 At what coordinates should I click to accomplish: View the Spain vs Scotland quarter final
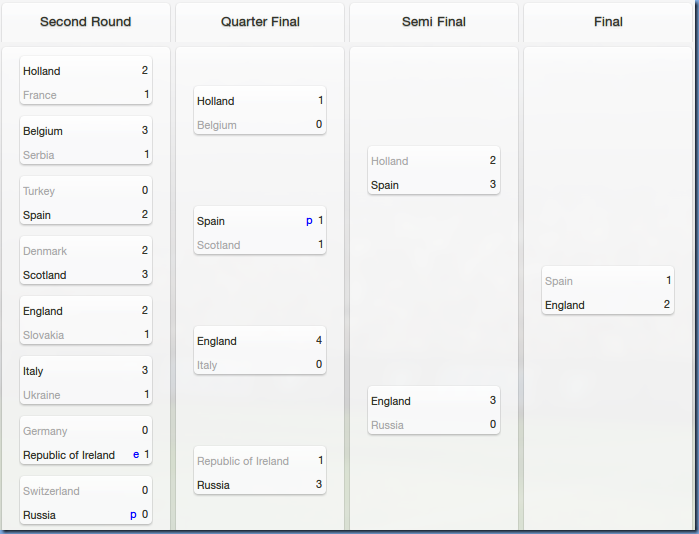260,233
